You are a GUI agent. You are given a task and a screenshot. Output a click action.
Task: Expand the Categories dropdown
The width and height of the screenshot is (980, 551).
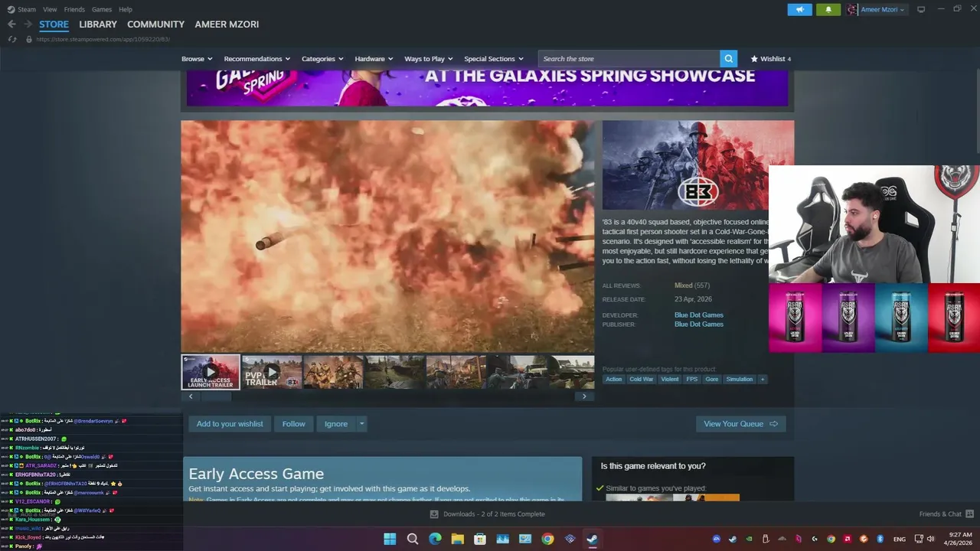point(322,58)
